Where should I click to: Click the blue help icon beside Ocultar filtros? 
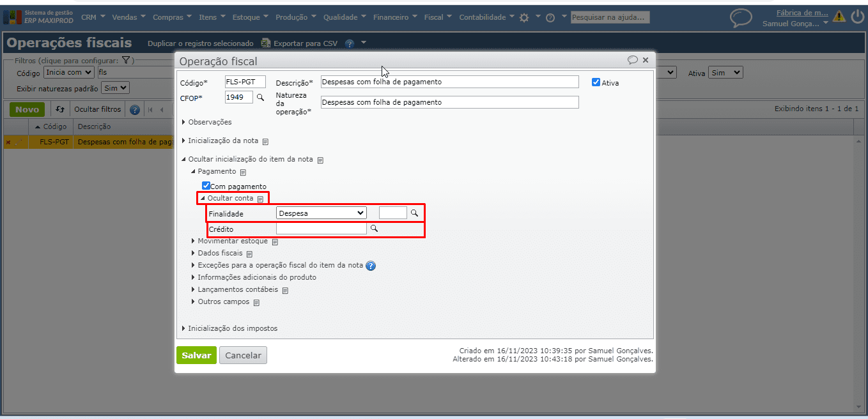(x=134, y=110)
